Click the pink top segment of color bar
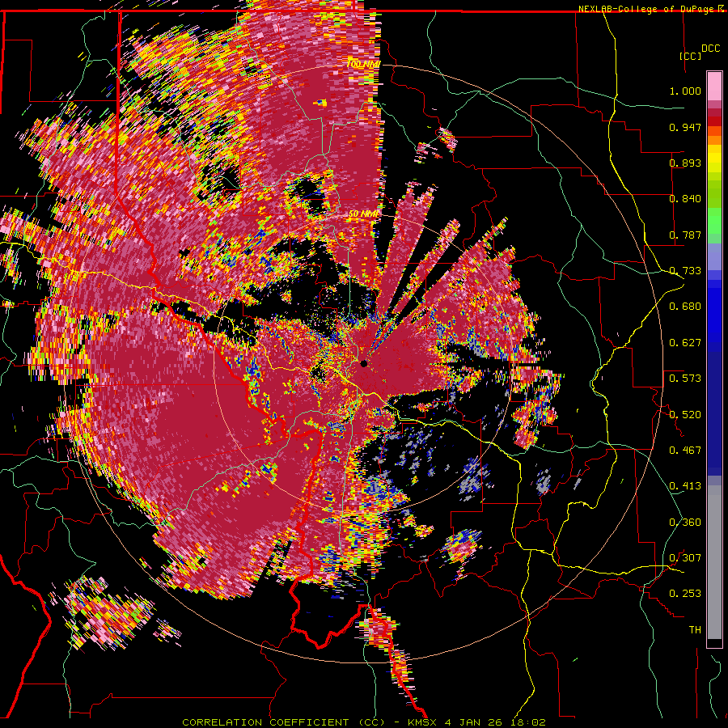The height and width of the screenshot is (728, 728). (x=714, y=87)
